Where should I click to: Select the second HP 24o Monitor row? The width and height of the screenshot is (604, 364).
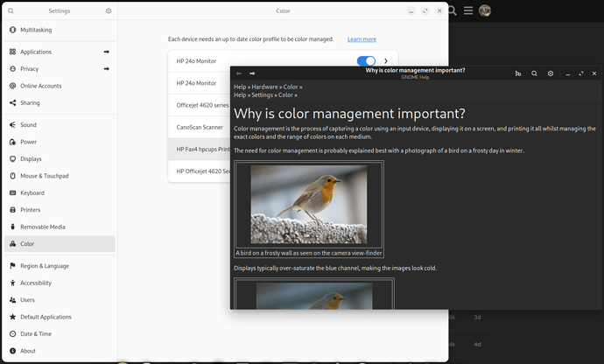point(200,83)
